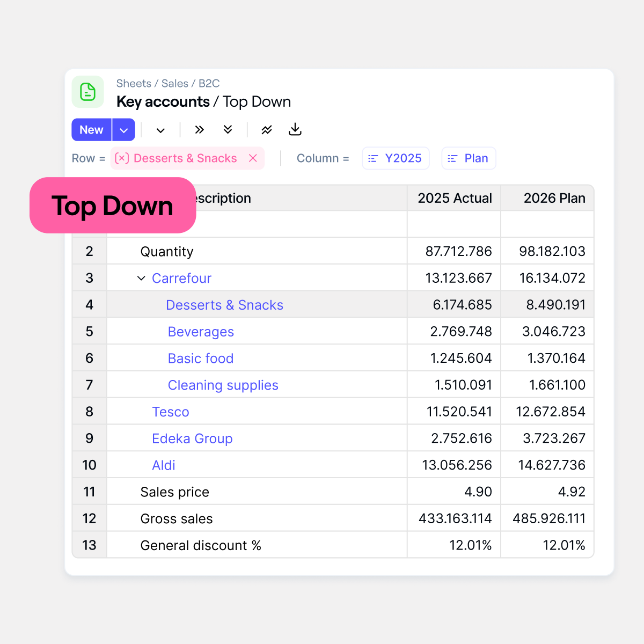Open the single chevron dropdown in the toolbar
Image resolution: width=644 pixels, height=644 pixels.
[160, 129]
